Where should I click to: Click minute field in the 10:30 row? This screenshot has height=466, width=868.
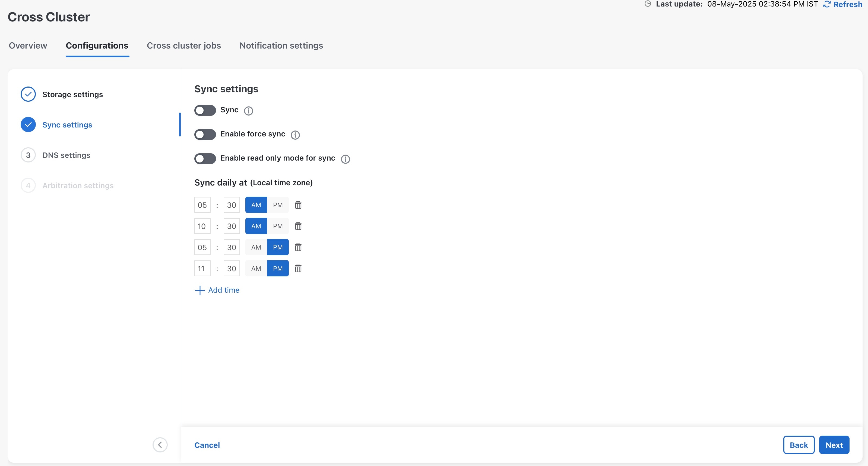[232, 226]
